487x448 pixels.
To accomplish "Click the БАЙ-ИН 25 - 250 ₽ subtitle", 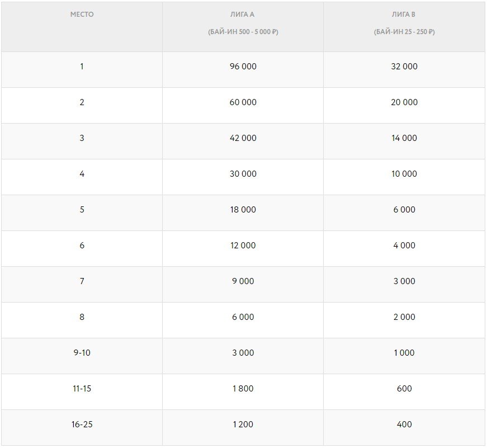I will pos(404,32).
